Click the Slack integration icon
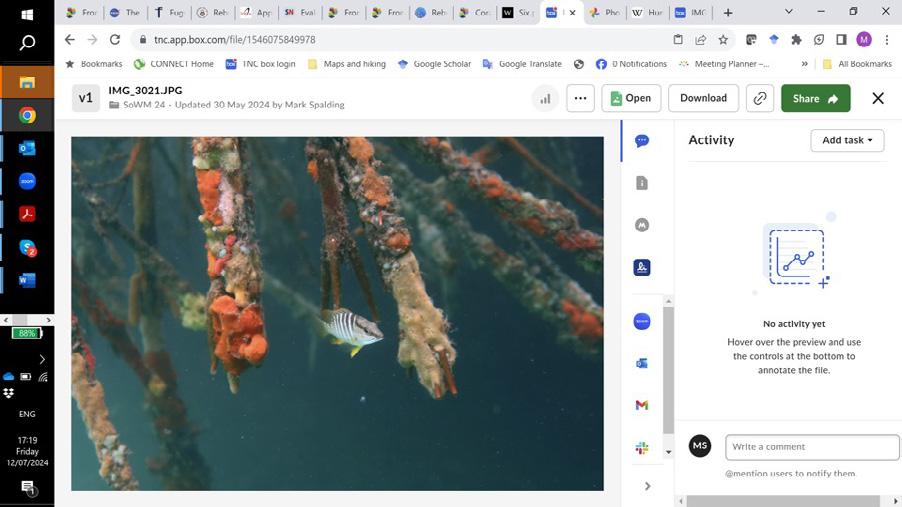 (642, 448)
